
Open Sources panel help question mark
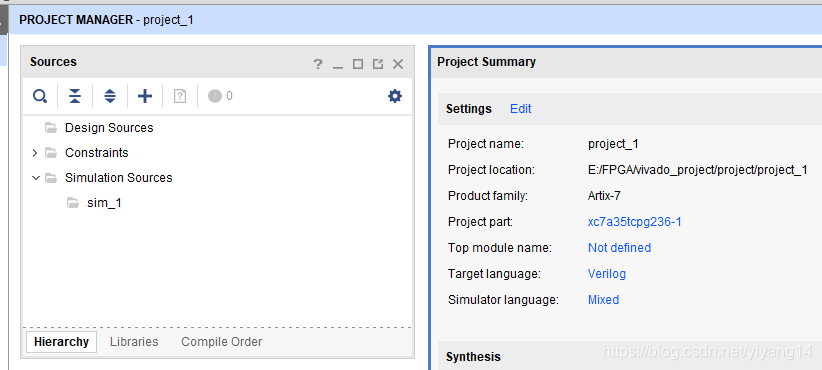click(x=318, y=64)
